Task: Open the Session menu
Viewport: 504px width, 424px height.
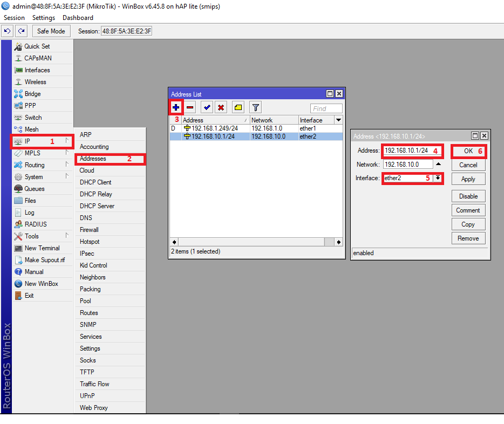Action: click(x=14, y=18)
